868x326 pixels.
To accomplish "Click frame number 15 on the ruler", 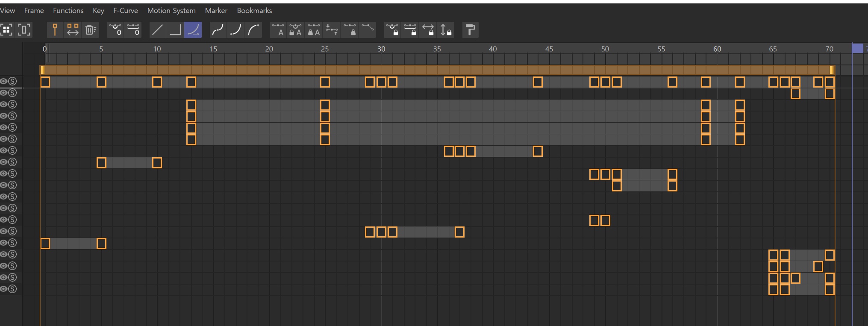I will [213, 49].
